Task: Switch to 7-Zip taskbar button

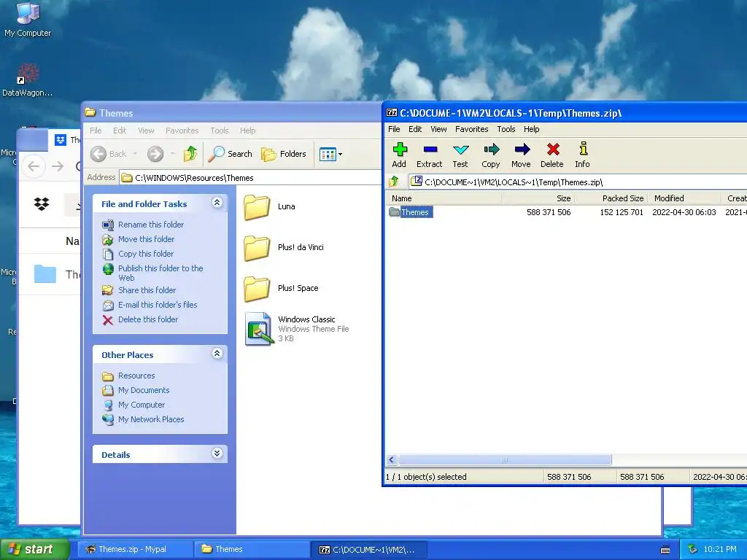Action: click(x=368, y=549)
